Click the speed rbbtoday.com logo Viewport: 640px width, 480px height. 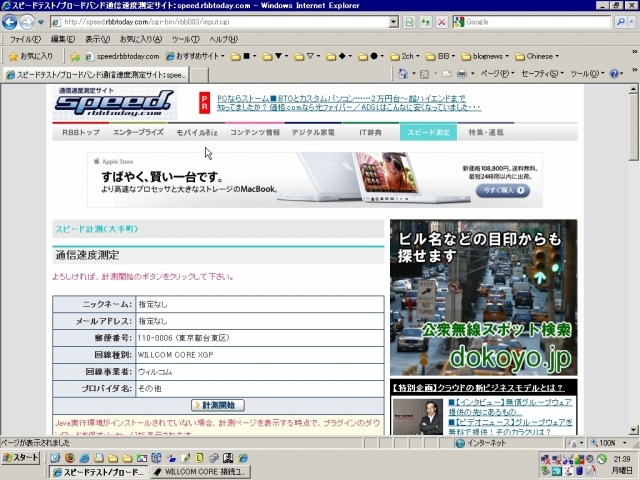[x=114, y=102]
